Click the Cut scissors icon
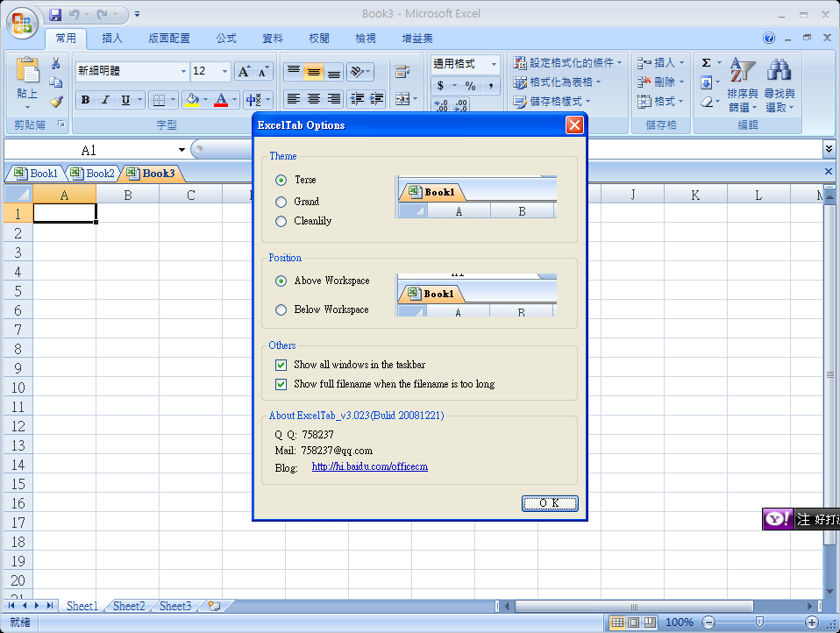Image resolution: width=840 pixels, height=633 pixels. point(56,63)
